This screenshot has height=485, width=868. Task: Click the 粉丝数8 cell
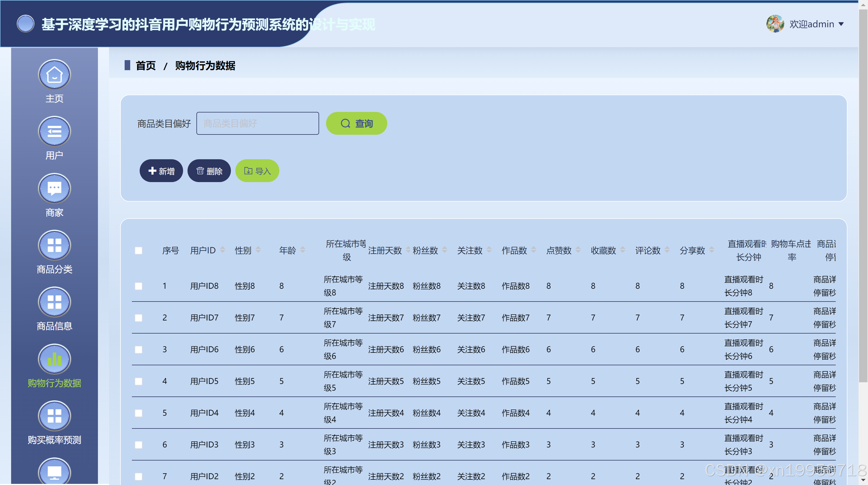tap(426, 286)
